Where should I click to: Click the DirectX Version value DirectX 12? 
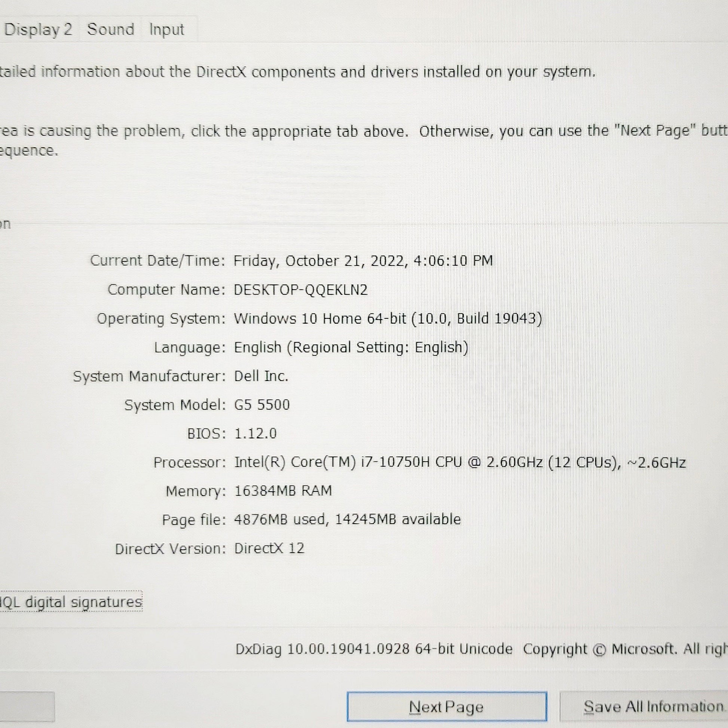click(x=269, y=549)
